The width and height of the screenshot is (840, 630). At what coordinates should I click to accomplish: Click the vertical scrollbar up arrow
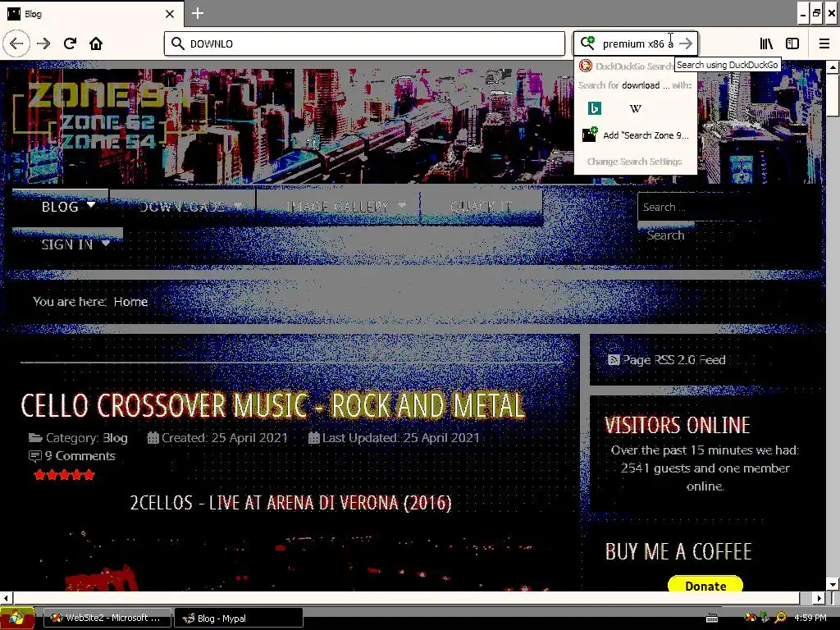coord(832,67)
